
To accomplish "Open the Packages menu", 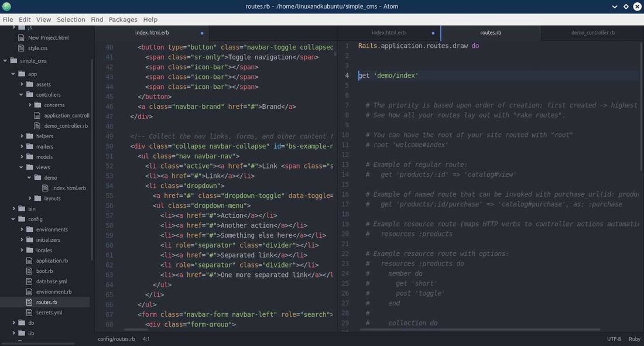I will 122,19.
